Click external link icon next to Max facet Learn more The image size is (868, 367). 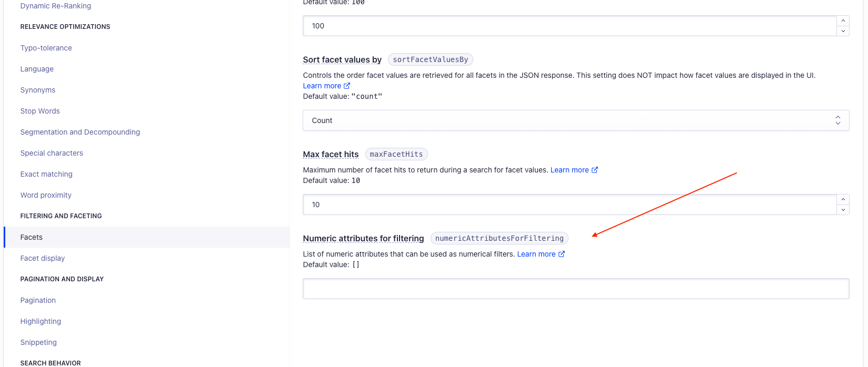[595, 170]
